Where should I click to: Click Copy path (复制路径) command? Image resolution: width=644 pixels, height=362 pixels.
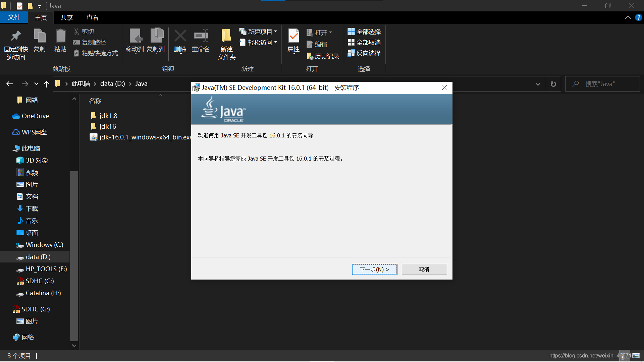pyautogui.click(x=90, y=42)
